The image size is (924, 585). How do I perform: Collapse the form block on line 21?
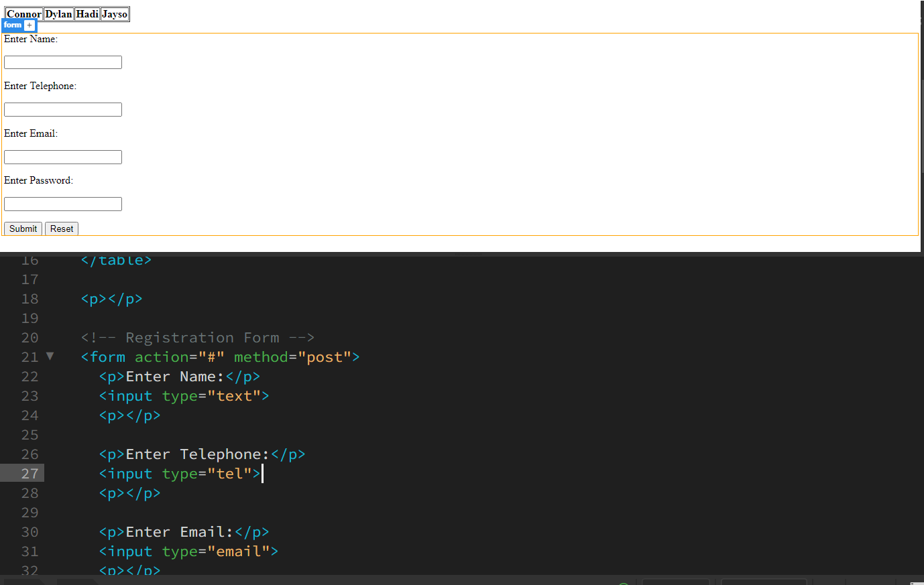pos(50,356)
